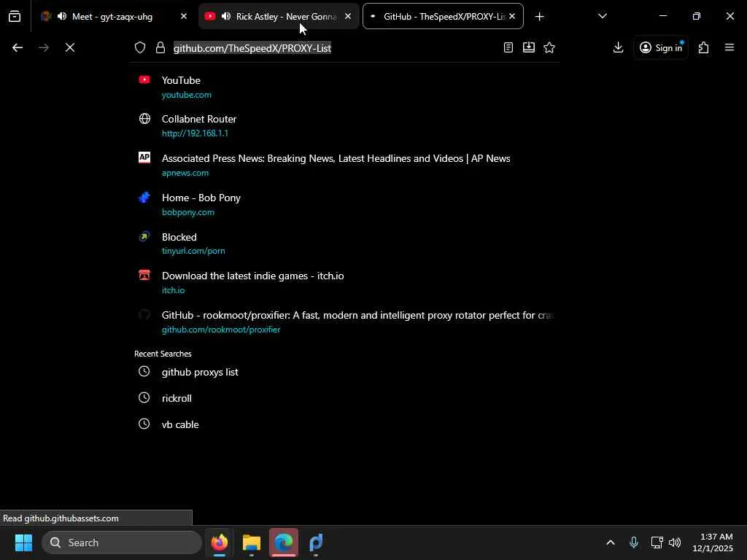Close the Meet tab

(x=183, y=17)
